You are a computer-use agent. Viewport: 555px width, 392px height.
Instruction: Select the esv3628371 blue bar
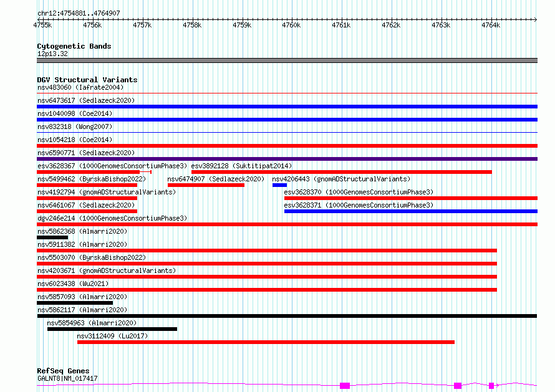pyautogui.click(x=411, y=211)
